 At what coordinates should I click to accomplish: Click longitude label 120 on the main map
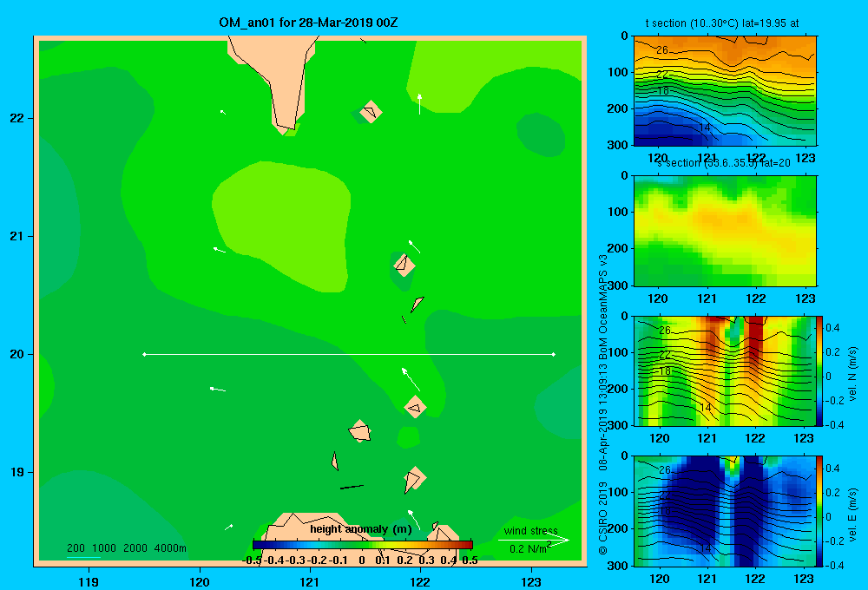(200, 581)
